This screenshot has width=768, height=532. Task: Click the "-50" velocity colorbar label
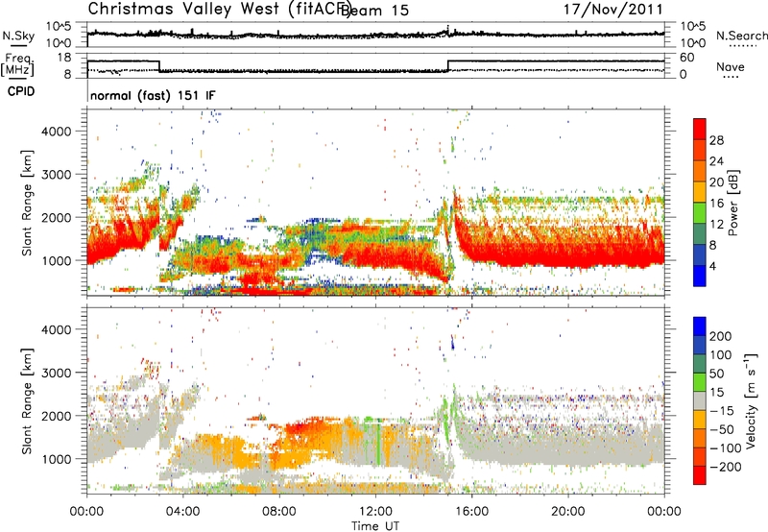(722, 429)
